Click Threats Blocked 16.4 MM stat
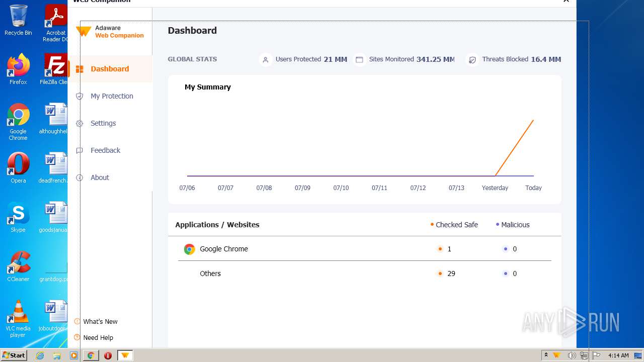This screenshot has width=644, height=362. (521, 59)
